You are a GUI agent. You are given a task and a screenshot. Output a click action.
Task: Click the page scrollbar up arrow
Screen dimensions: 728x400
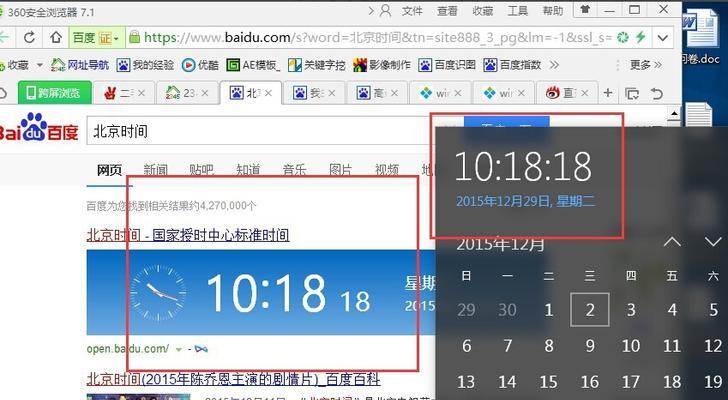674,113
